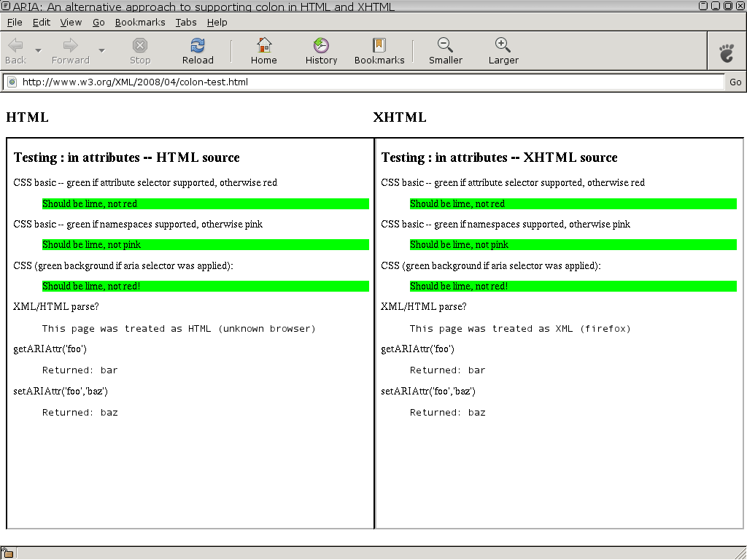Click the Back arrow toolbar icon
The height and width of the screenshot is (560, 747).
click(x=16, y=45)
